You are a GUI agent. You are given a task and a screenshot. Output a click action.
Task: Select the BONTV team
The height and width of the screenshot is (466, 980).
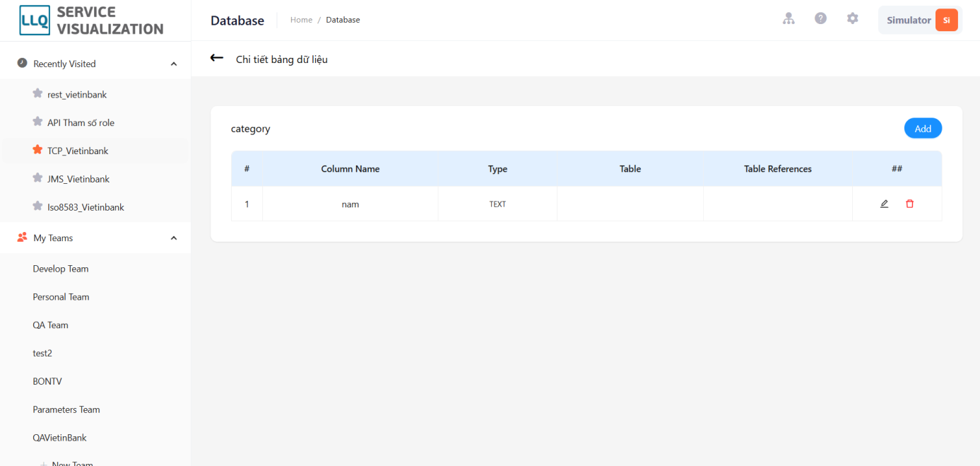(47, 381)
